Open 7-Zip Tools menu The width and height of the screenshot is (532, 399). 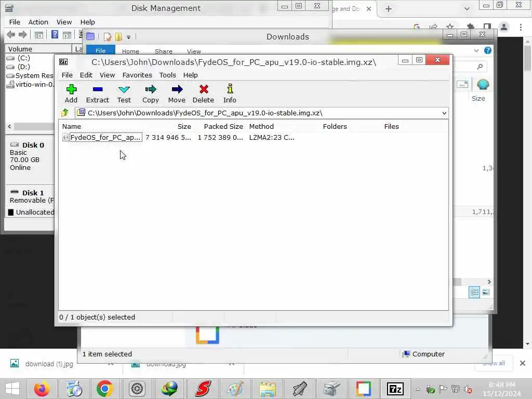coord(168,75)
